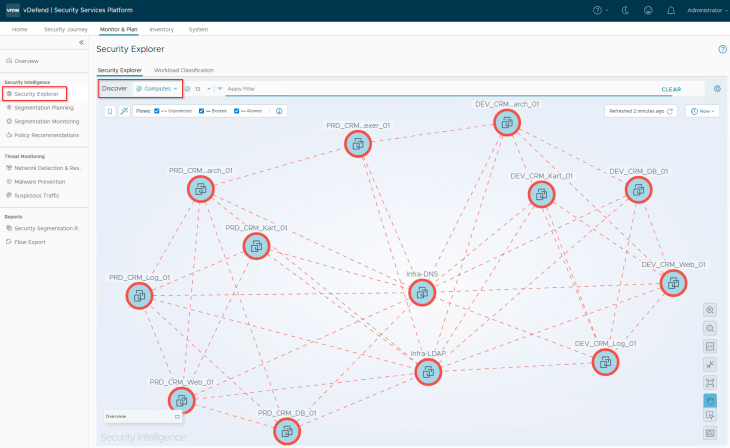Viewport: 730px width, 448px height.
Task: Select the PRD_CRM_Web_01 compute node
Action: coord(182,401)
